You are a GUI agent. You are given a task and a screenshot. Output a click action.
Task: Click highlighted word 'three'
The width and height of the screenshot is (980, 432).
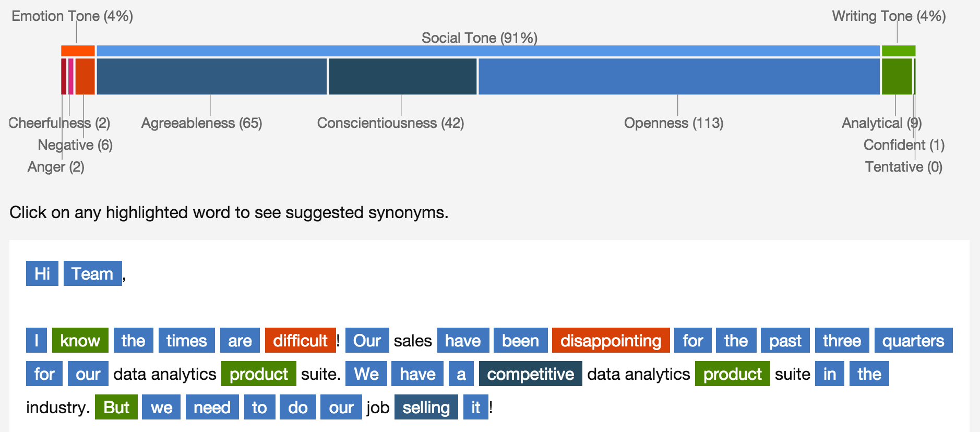click(x=841, y=341)
